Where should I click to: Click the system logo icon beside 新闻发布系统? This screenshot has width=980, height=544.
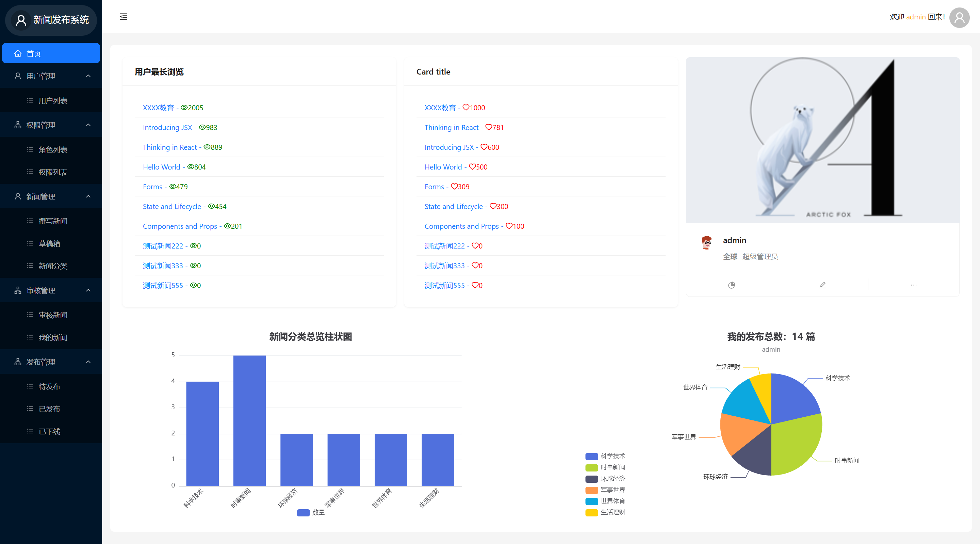[x=21, y=20]
